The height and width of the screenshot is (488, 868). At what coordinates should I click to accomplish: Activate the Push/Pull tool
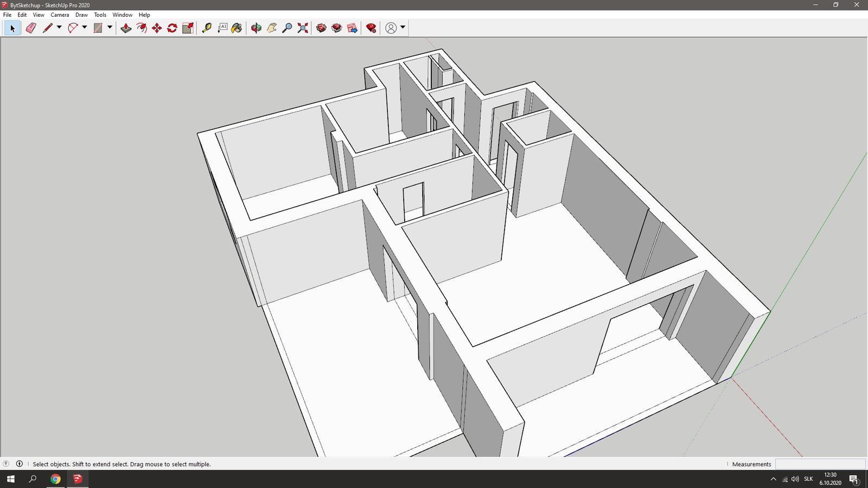(126, 28)
